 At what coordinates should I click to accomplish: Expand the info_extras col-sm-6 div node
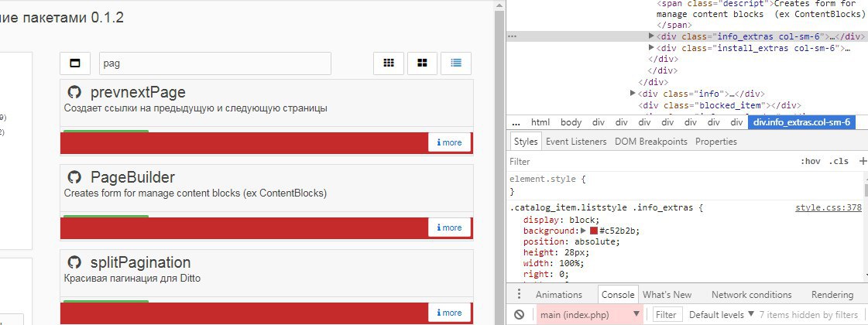click(x=651, y=36)
